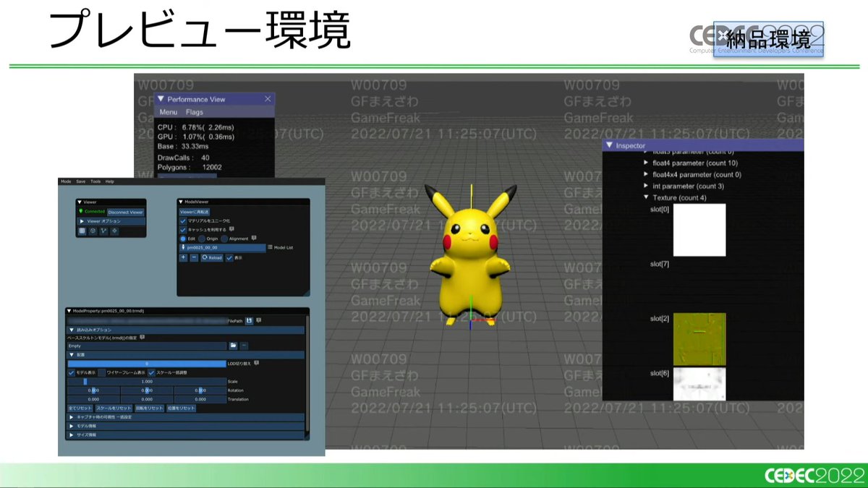Click the skeleton branch icon in Viewer panel

point(103,231)
